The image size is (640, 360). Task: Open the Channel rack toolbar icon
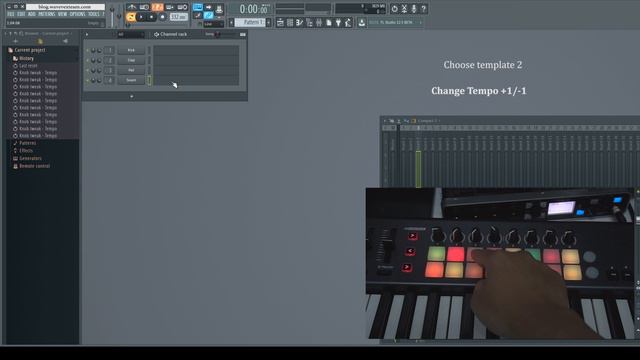pos(290,22)
